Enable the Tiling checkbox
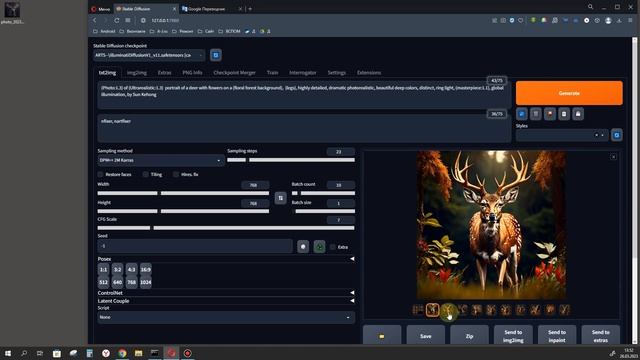This screenshot has height=360, width=640. tap(145, 174)
